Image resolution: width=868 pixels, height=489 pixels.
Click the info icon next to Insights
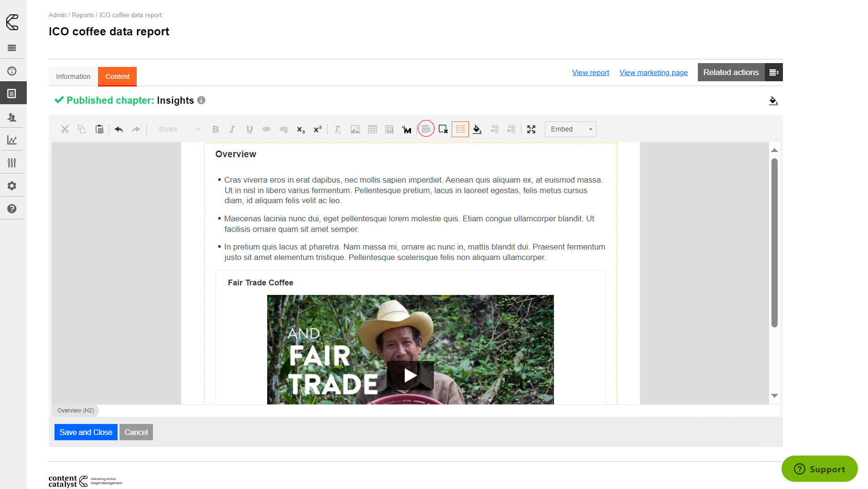coord(201,100)
